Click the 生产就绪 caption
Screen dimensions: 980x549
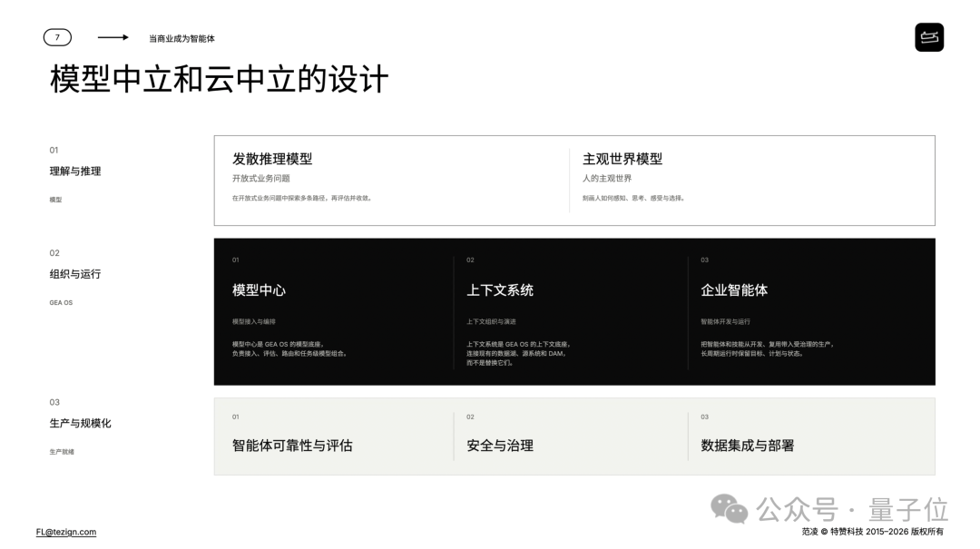(x=62, y=452)
